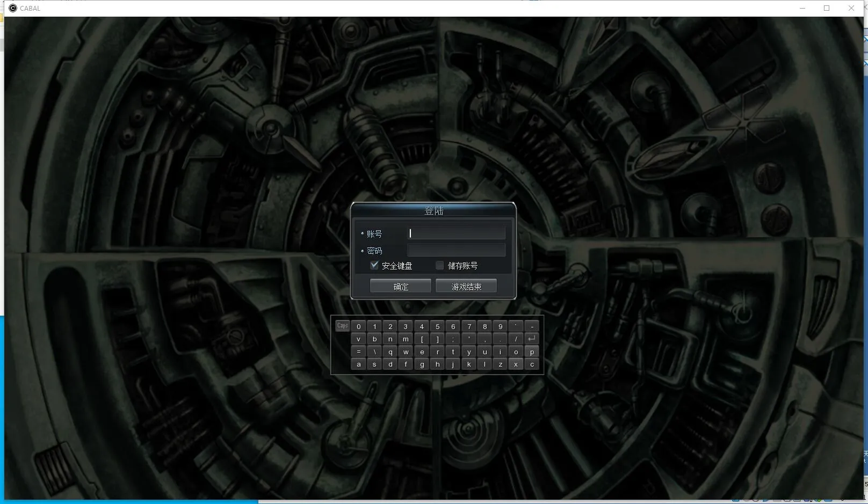Click the CABAL logo in title bar
Image resolution: width=868 pixels, height=504 pixels.
[13, 8]
